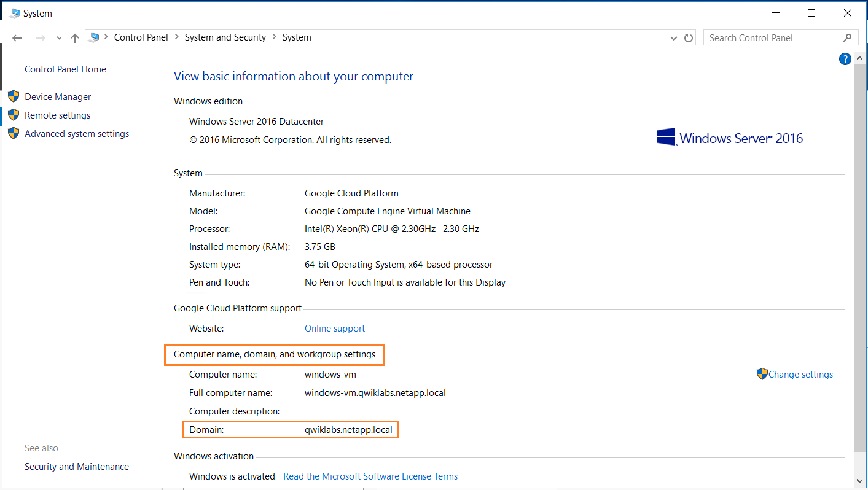
Task: Select windows-vm.qwiklabs.netapp.local full name
Action: [x=375, y=393]
